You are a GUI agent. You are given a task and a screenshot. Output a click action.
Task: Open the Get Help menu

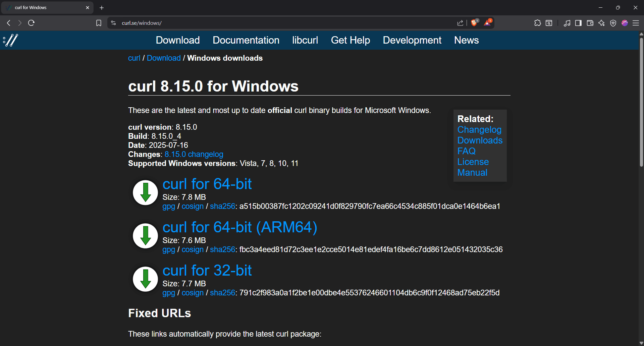(x=350, y=40)
